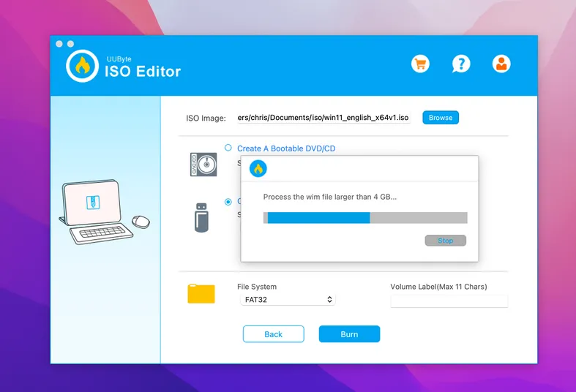Stop the wim file processing

click(x=445, y=241)
